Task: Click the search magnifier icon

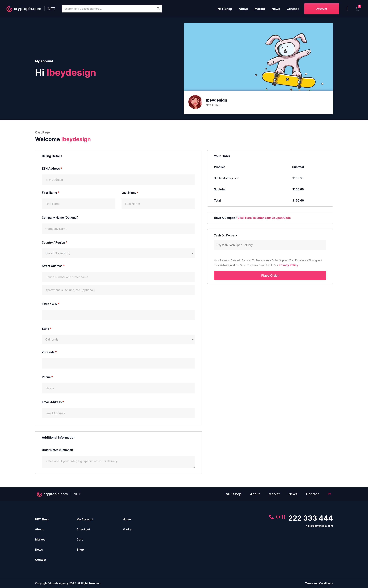Action: click(x=158, y=9)
